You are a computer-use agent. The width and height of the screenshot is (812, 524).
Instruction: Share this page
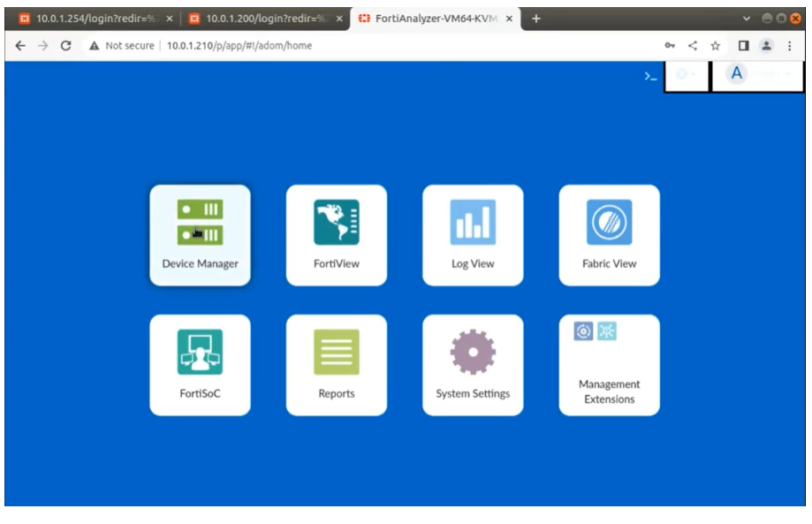[693, 46]
